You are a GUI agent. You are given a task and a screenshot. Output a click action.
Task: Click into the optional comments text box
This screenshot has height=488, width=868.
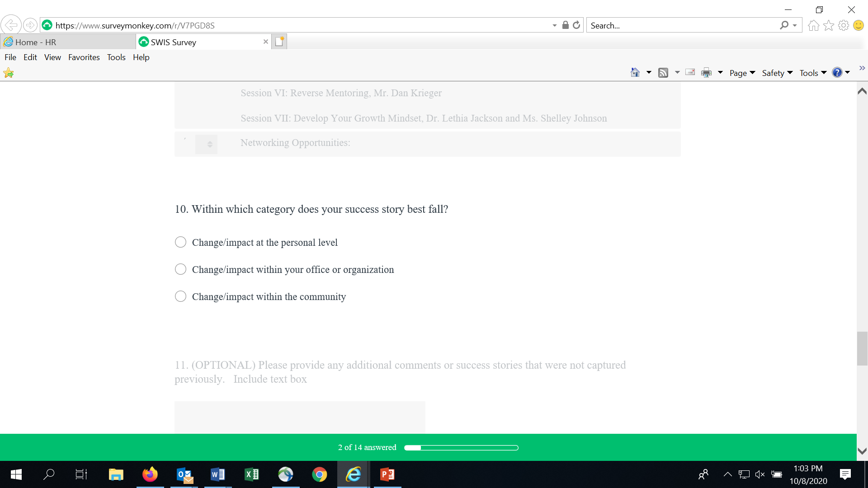click(x=300, y=417)
